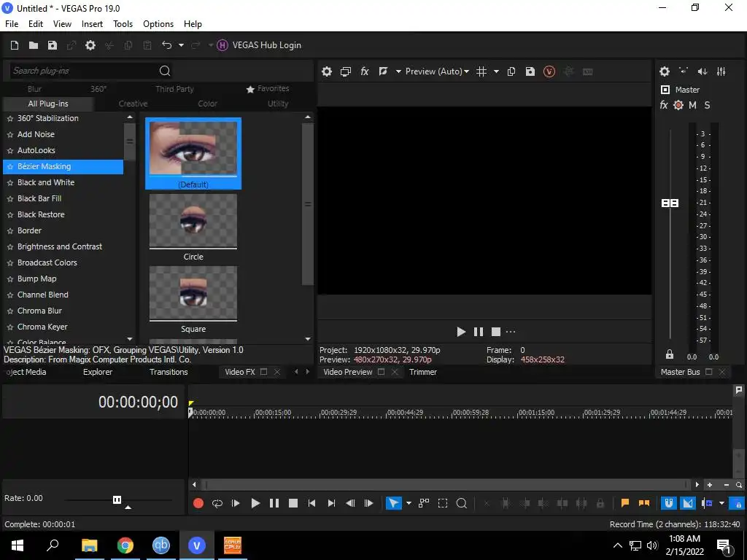
Task: Open the Options menu
Action: 158,24
